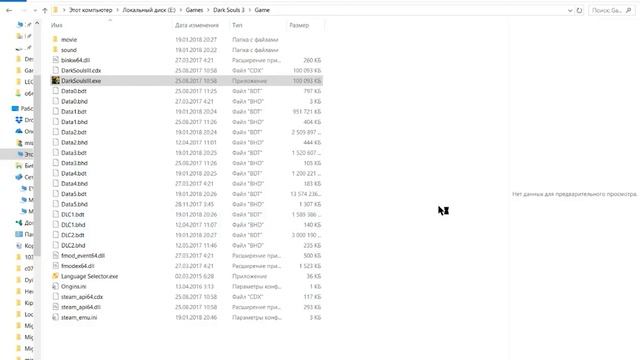Viewport: 640px width, 360px height.
Task: Select Data2.bdt file icon
Action: coord(56,132)
